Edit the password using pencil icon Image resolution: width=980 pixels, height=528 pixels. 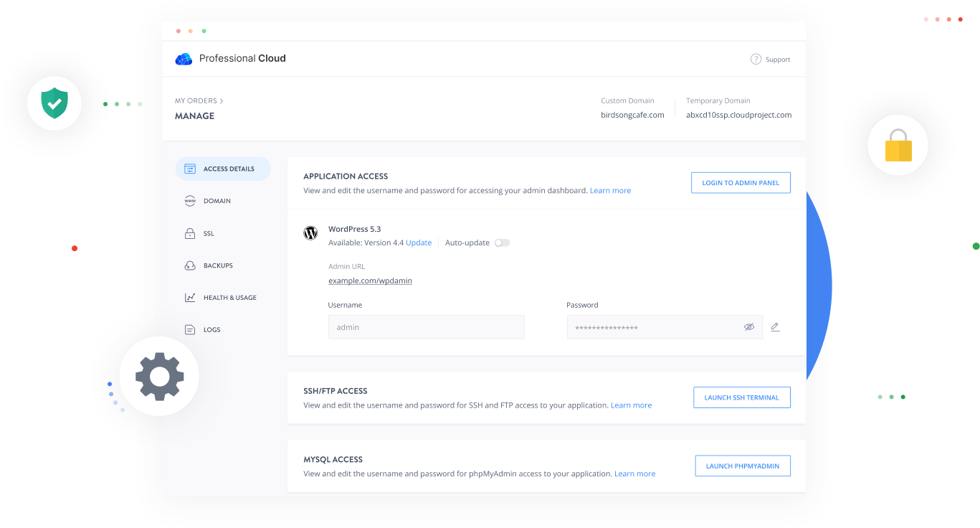click(x=775, y=326)
